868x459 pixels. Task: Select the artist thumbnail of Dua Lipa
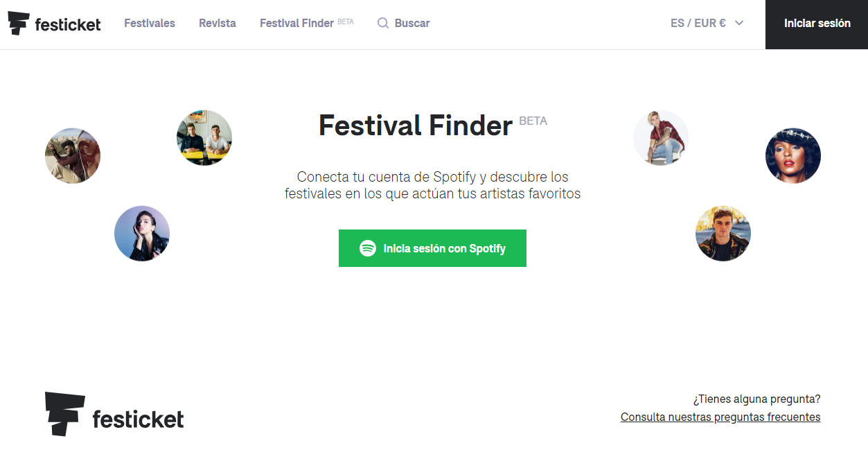click(141, 233)
